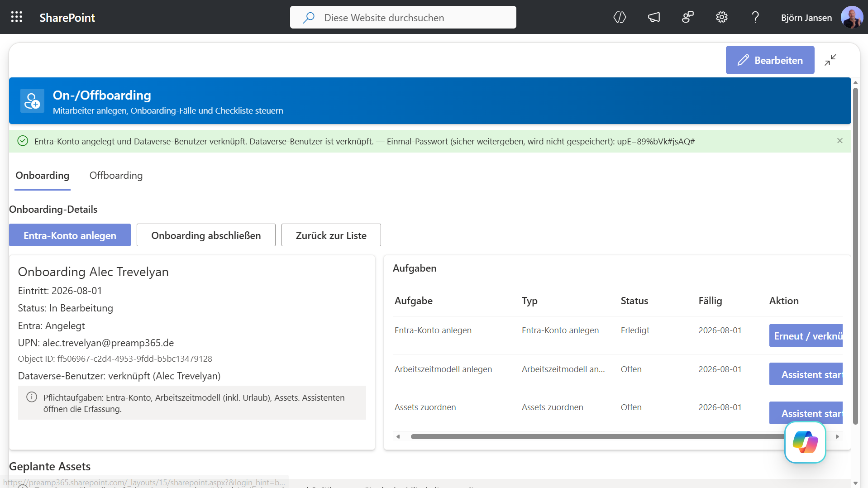Click the Entra-Konto anlegen button

tap(70, 235)
